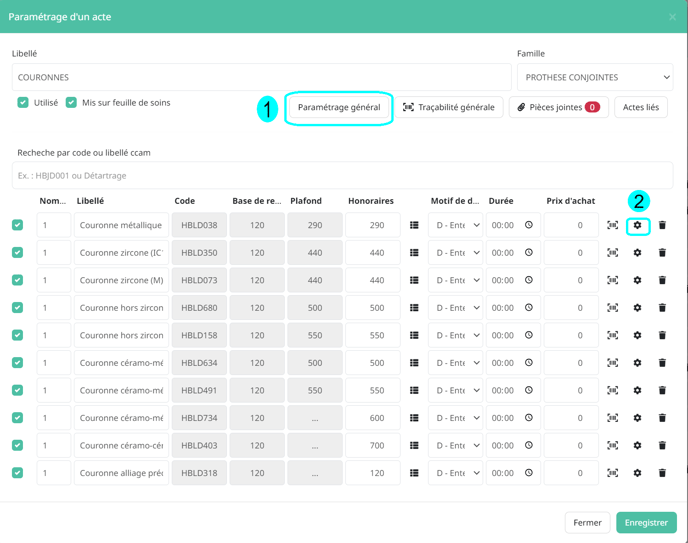Click Fermer to close the dialog

[x=587, y=522]
